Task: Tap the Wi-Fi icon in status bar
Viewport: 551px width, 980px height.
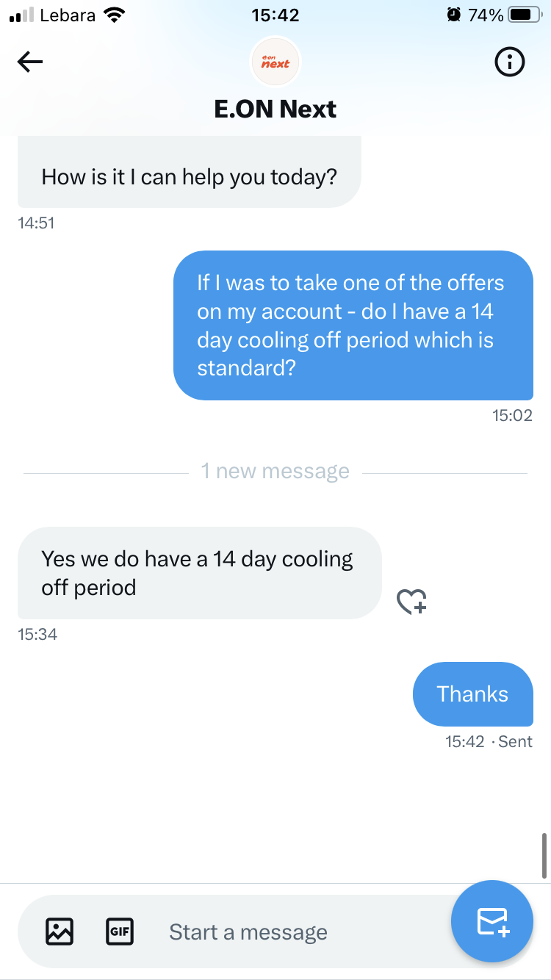Action: click(x=114, y=15)
